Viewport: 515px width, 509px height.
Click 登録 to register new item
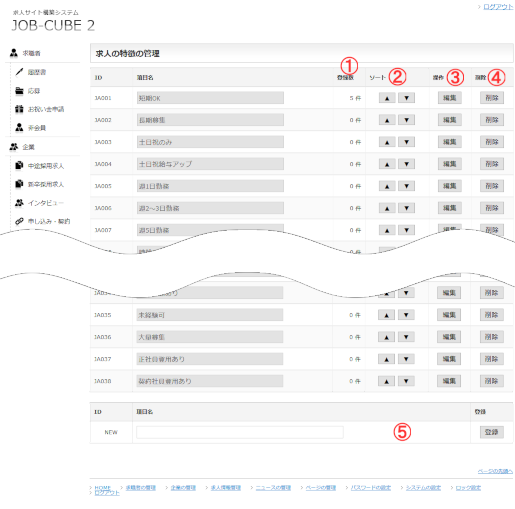(x=491, y=432)
